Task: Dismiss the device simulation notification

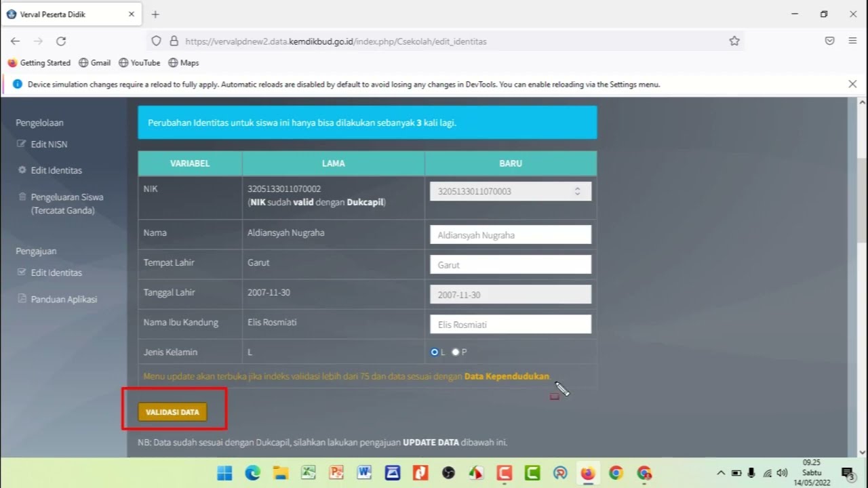Action: [852, 84]
